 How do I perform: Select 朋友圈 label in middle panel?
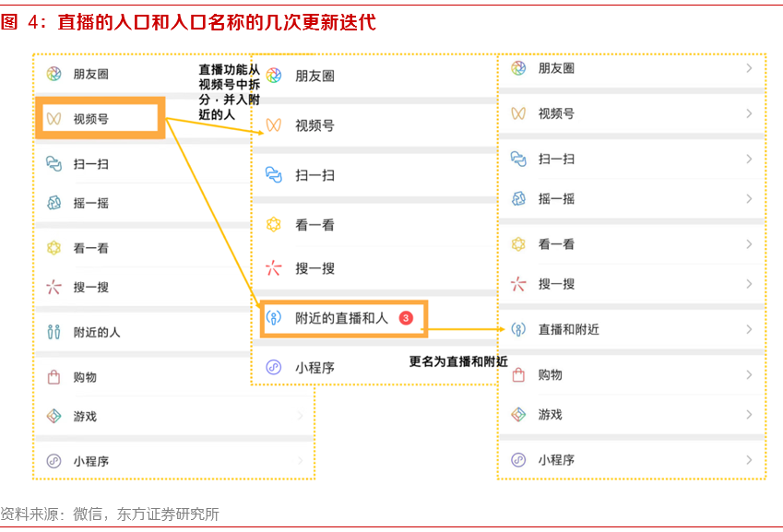(314, 76)
